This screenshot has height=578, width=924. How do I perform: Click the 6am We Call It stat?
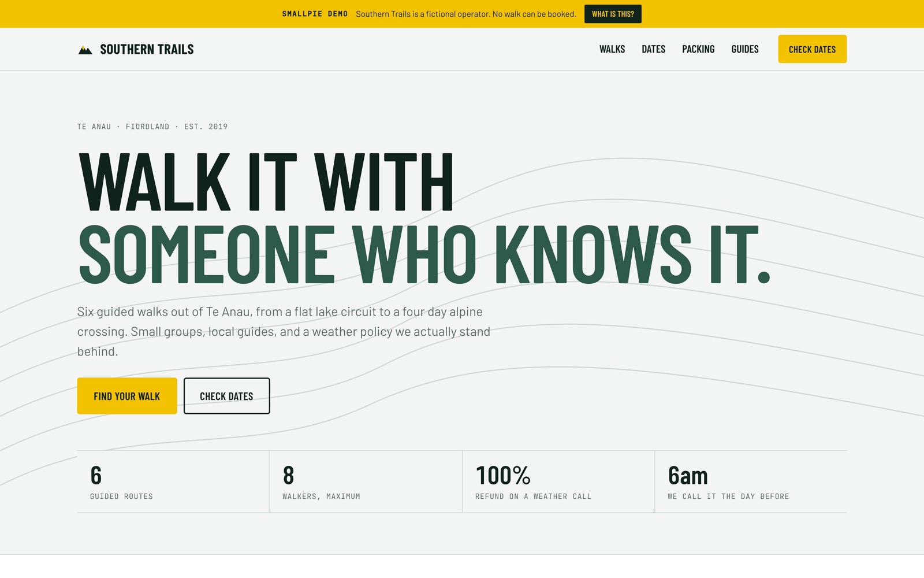(751, 481)
